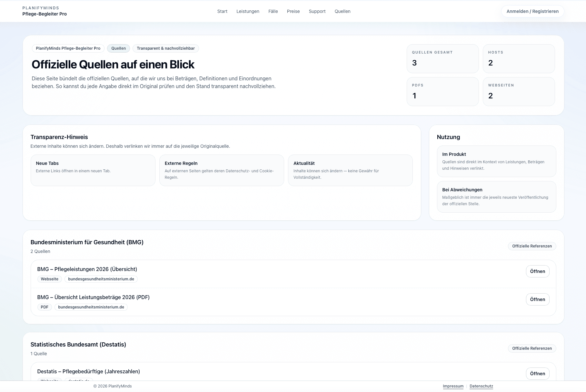Open the Start navigation item
The height and width of the screenshot is (392, 586).
pos(222,11)
